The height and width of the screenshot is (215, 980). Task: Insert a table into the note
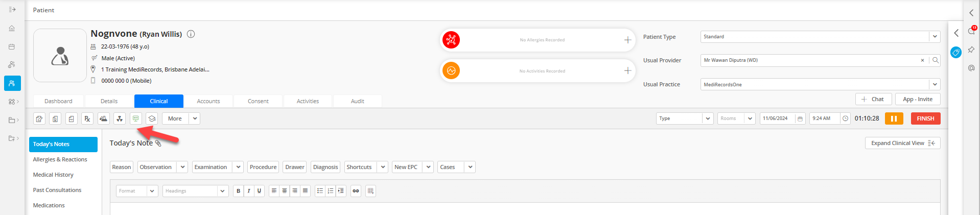click(x=371, y=191)
